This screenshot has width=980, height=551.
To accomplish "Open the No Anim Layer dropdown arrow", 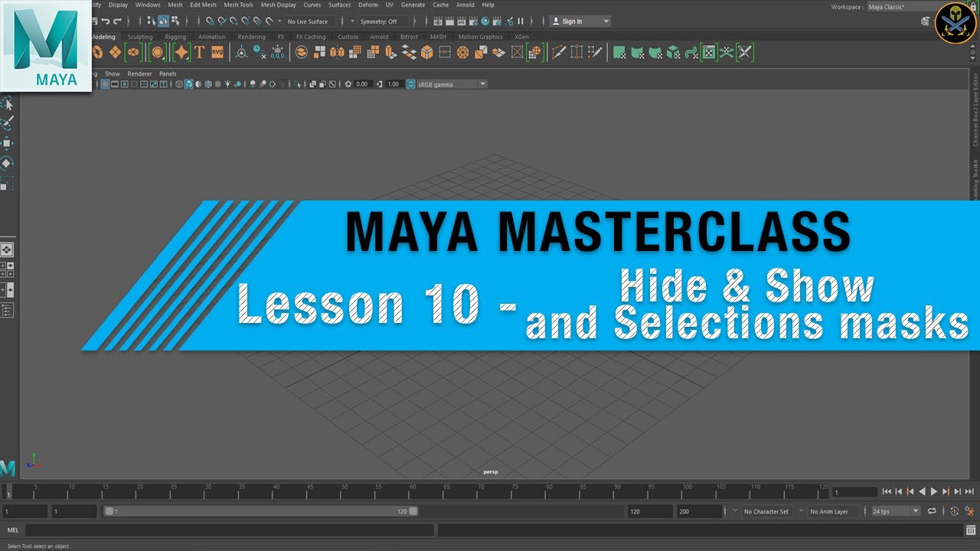I will pos(802,511).
